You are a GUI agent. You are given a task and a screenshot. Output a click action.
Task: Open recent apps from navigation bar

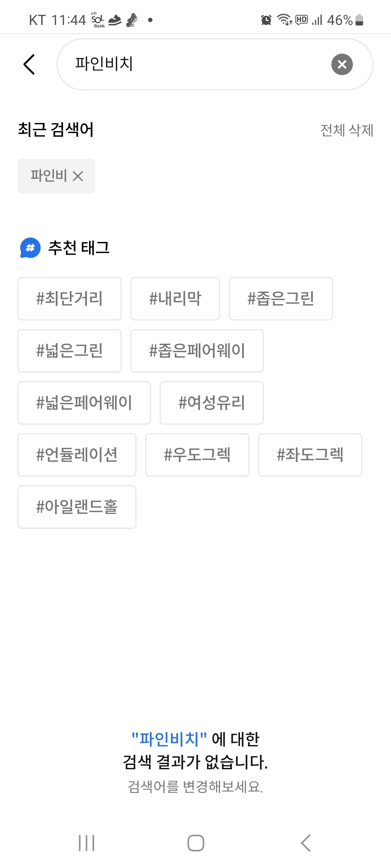click(x=87, y=843)
